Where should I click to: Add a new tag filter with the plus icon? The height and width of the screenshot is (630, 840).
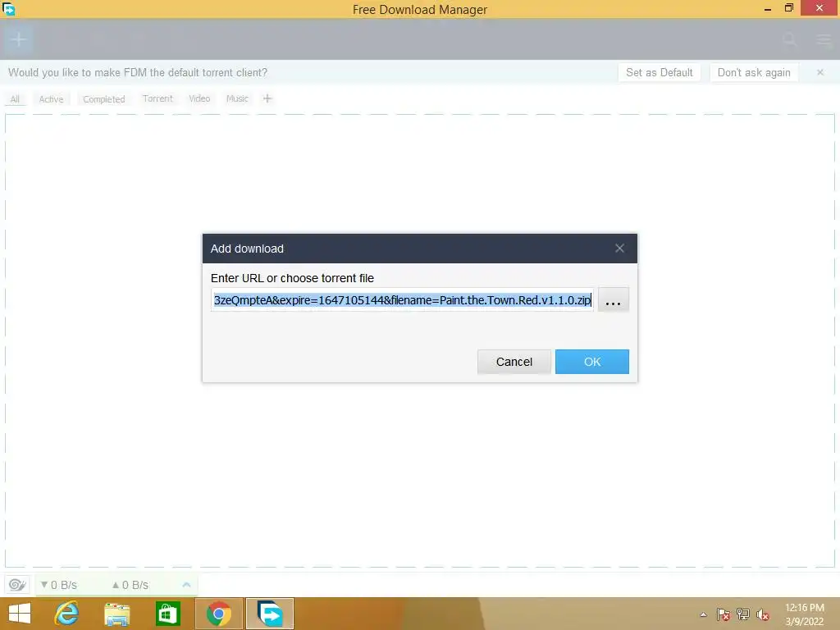267,98
